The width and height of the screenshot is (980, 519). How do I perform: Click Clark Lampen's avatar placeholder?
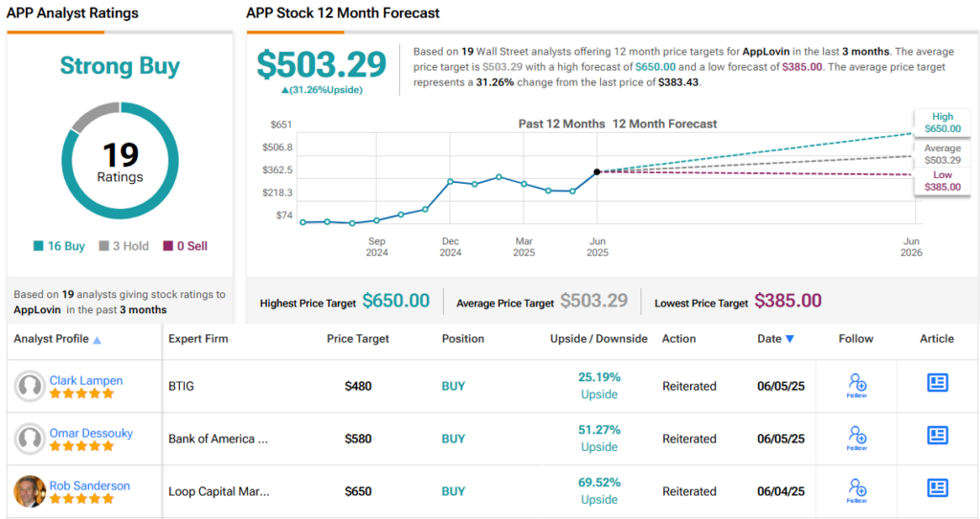click(30, 386)
